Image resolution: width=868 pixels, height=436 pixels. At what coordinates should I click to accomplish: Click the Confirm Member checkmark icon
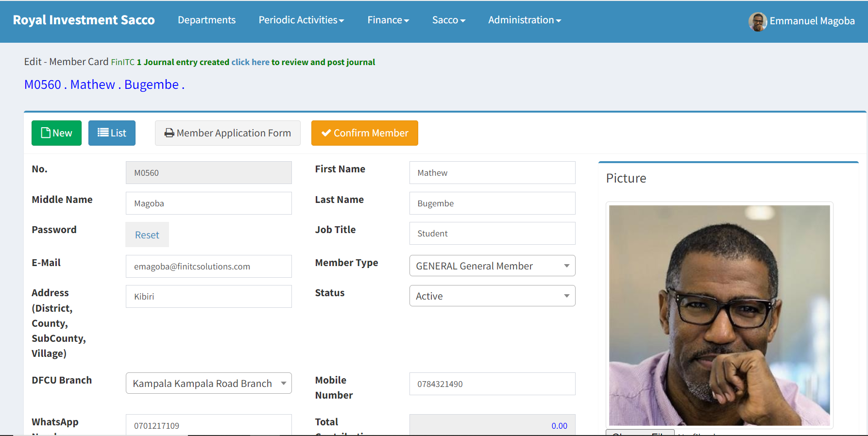pyautogui.click(x=326, y=133)
